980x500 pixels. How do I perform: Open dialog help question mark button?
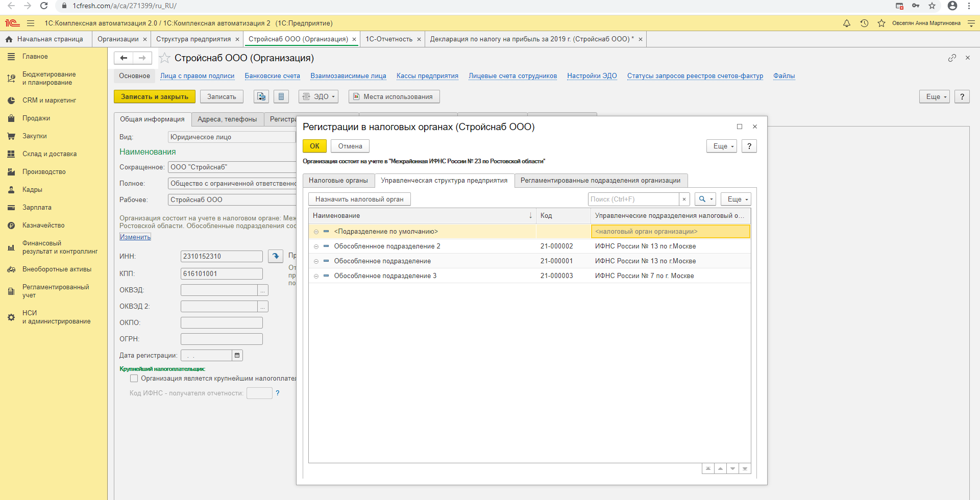749,146
